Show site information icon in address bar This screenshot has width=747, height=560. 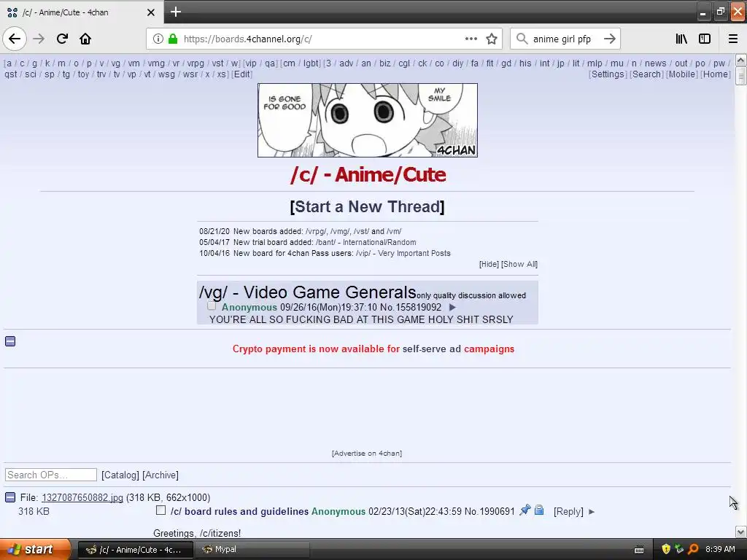(x=158, y=39)
